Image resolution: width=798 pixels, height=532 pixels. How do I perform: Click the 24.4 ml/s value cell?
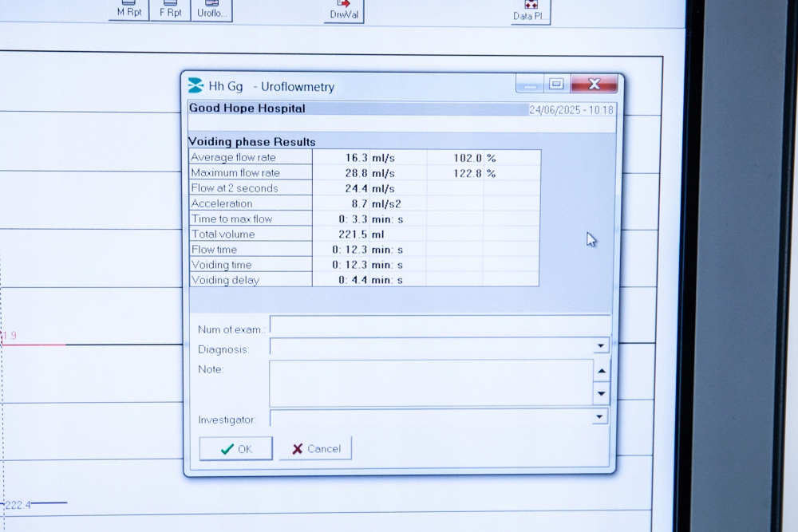click(369, 188)
